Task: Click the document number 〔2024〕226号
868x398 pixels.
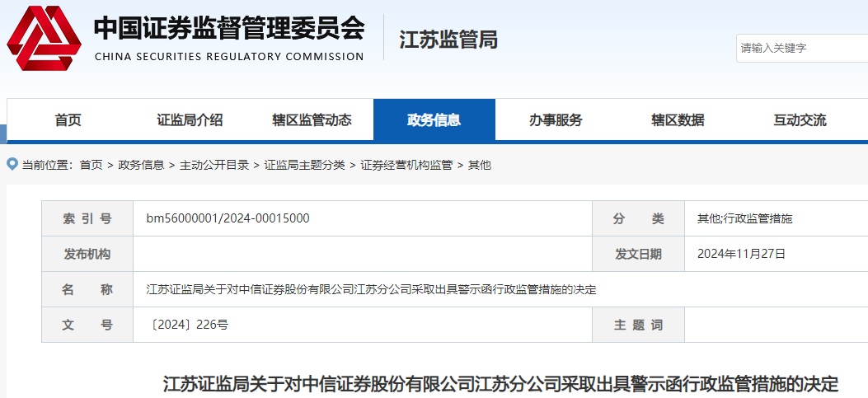Action: tap(189, 325)
